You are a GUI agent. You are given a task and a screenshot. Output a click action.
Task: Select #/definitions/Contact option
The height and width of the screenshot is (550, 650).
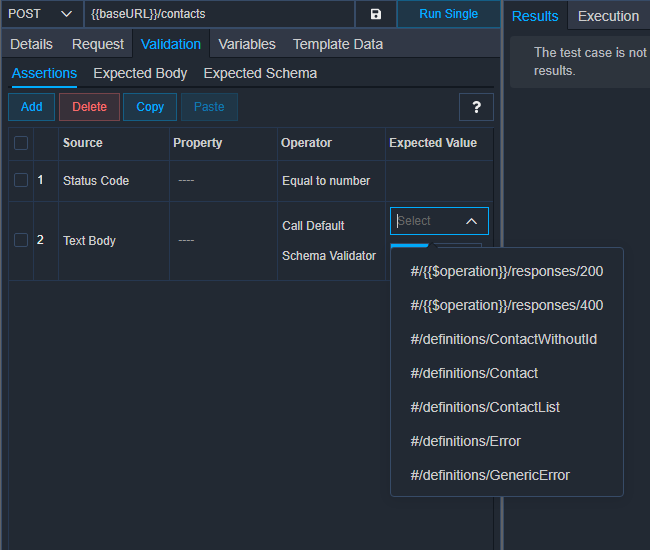point(507,373)
